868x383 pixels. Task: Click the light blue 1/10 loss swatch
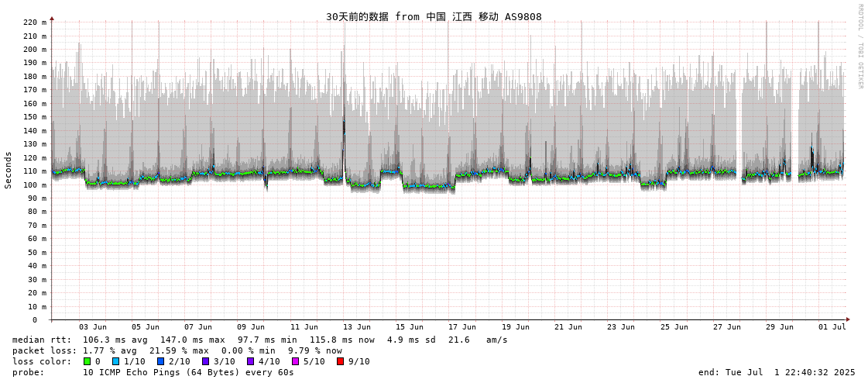point(115,361)
